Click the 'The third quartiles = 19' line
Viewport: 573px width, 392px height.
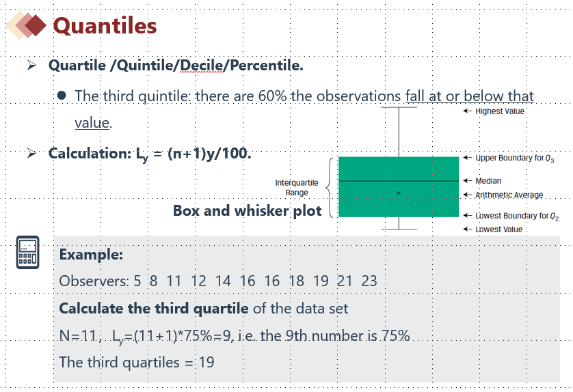click(x=137, y=362)
